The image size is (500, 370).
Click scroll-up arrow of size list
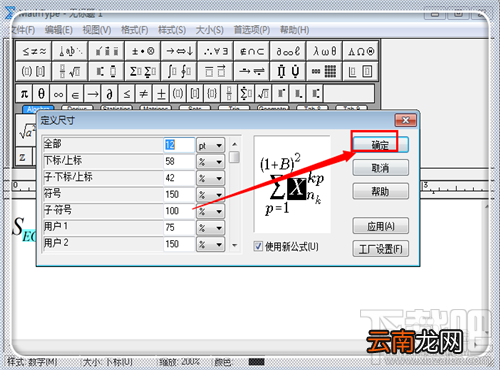[235, 144]
